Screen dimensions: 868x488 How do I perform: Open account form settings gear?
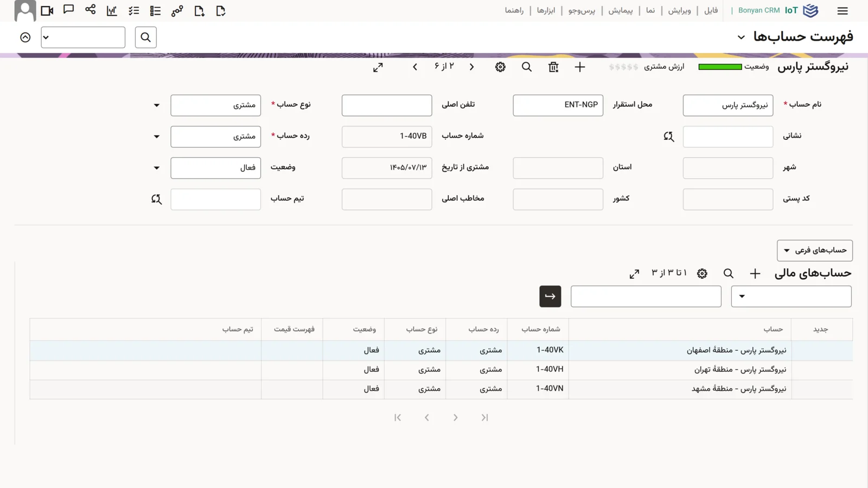click(x=500, y=67)
